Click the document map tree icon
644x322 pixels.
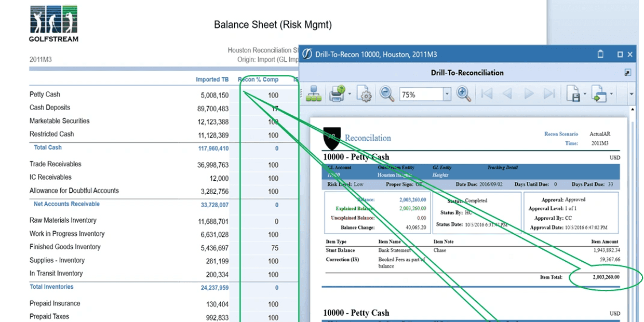click(313, 94)
